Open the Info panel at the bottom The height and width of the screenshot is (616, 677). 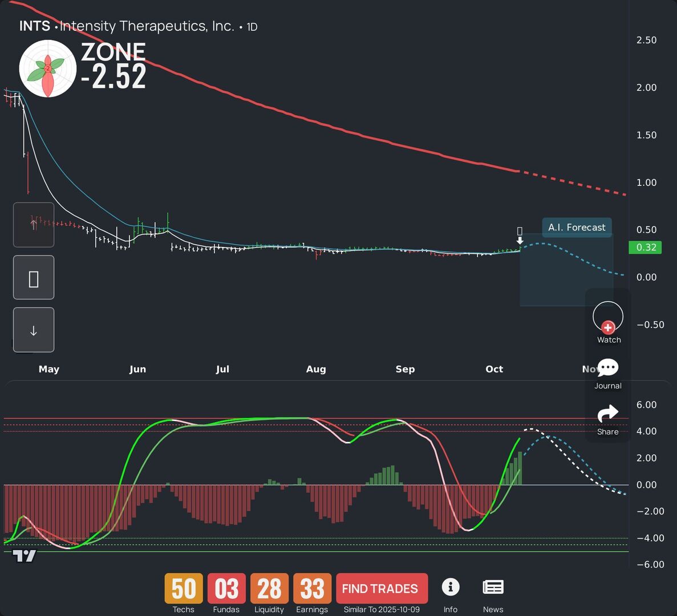pos(451,586)
